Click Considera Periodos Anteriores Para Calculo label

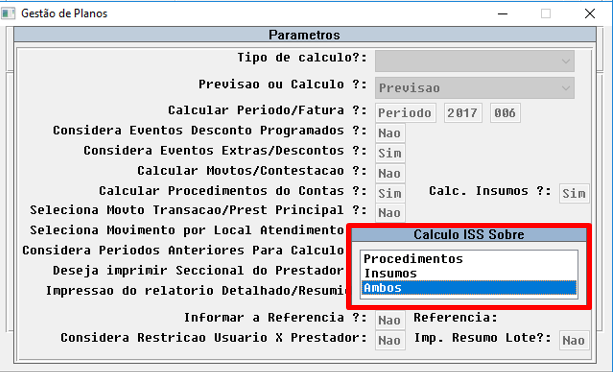tap(183, 250)
